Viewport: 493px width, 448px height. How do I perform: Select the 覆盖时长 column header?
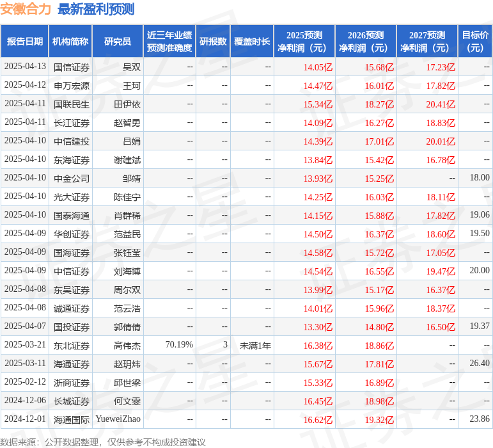tap(251, 42)
